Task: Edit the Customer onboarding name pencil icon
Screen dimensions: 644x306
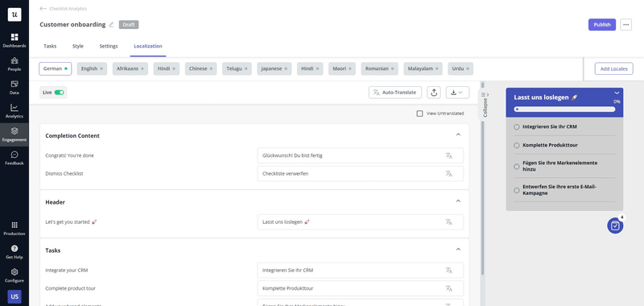Action: (111, 25)
